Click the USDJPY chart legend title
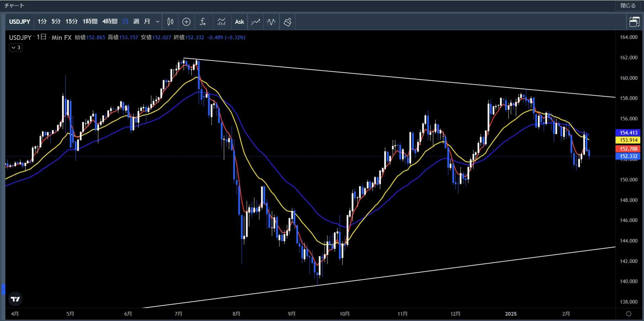644x321 pixels. tap(20, 38)
